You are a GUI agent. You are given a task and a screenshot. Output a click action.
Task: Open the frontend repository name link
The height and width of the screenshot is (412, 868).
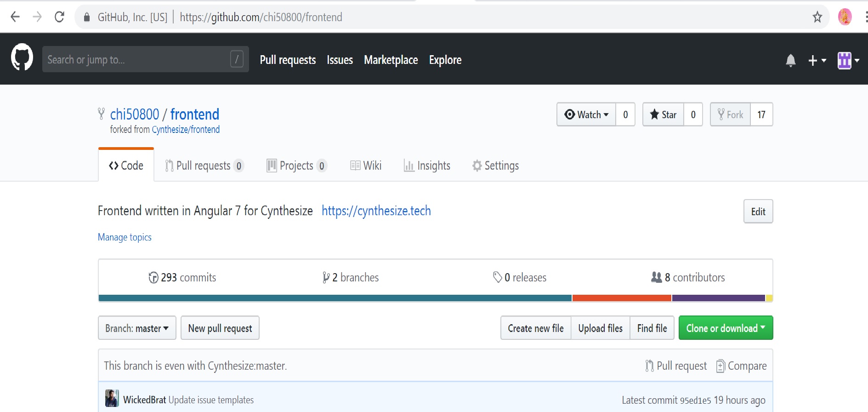click(x=195, y=114)
